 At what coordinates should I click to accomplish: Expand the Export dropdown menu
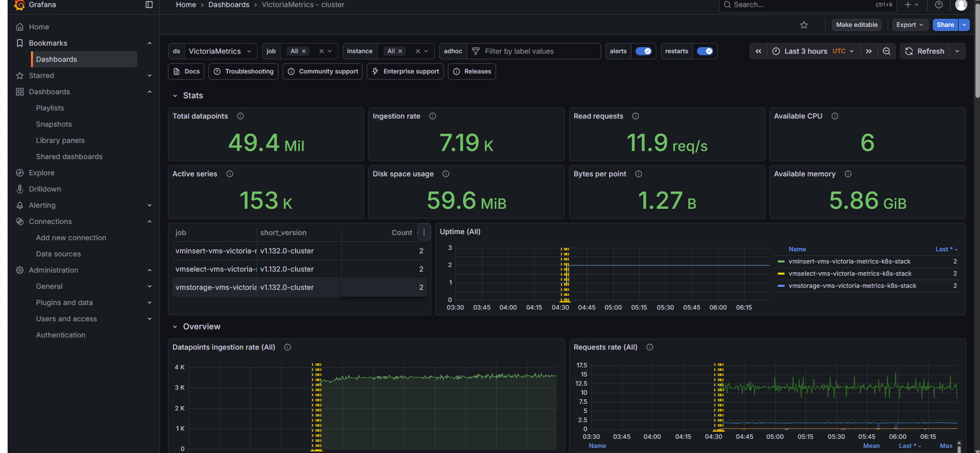coord(910,25)
